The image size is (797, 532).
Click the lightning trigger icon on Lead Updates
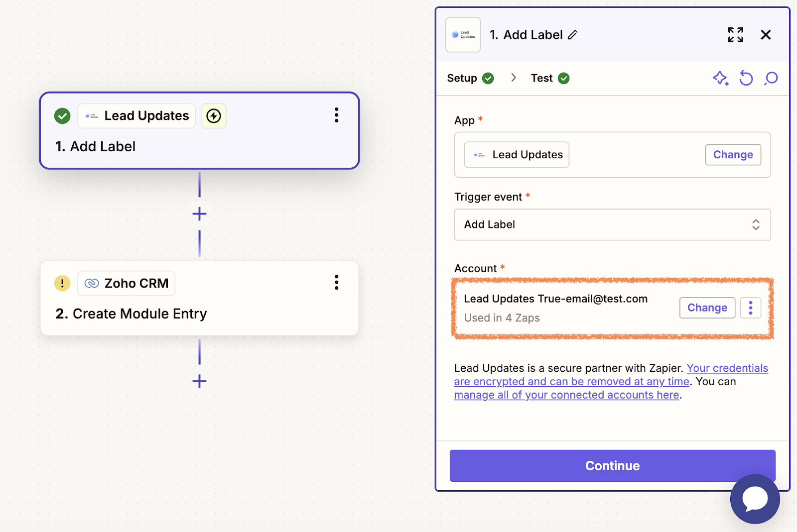coord(214,116)
